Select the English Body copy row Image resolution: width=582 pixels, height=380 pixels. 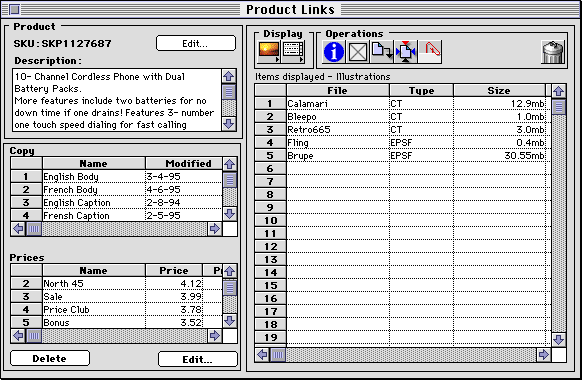(117, 177)
